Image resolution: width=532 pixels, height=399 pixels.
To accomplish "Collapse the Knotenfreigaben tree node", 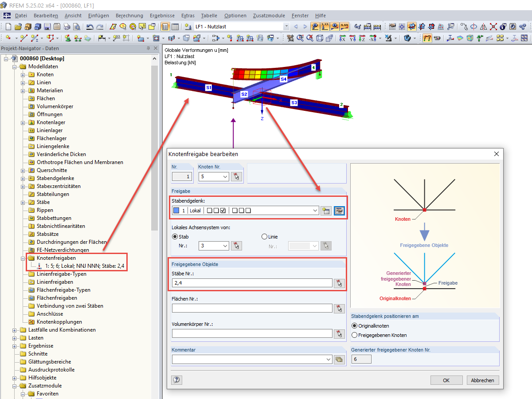I will coord(23,258).
